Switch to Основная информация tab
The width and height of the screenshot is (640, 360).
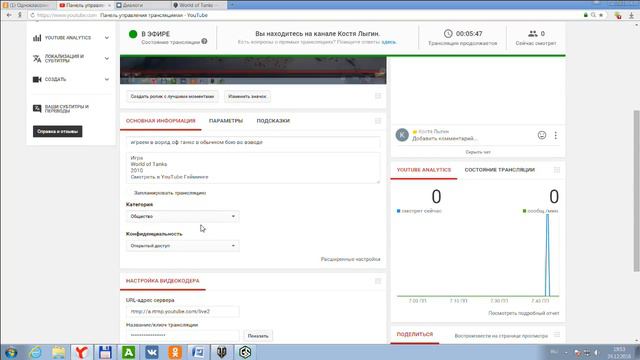(x=160, y=121)
